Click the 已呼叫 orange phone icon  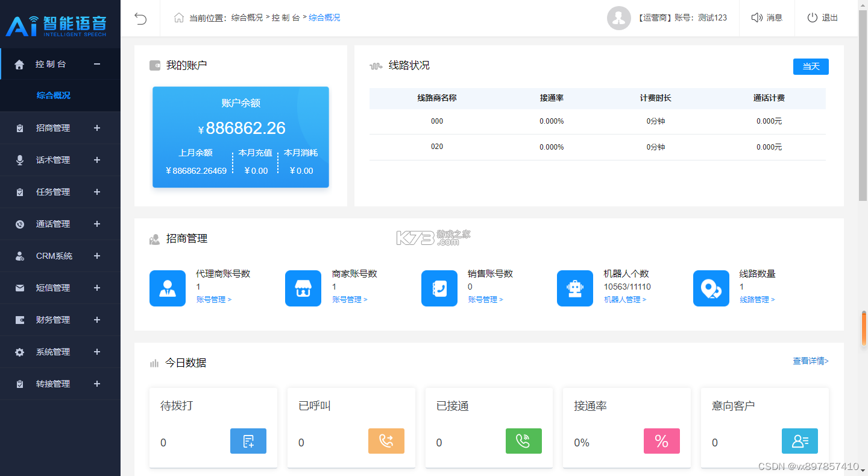[386, 441]
